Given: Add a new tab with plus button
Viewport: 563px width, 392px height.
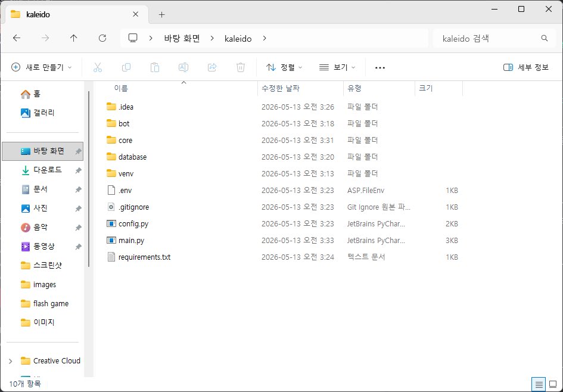Looking at the screenshot, I should [161, 14].
